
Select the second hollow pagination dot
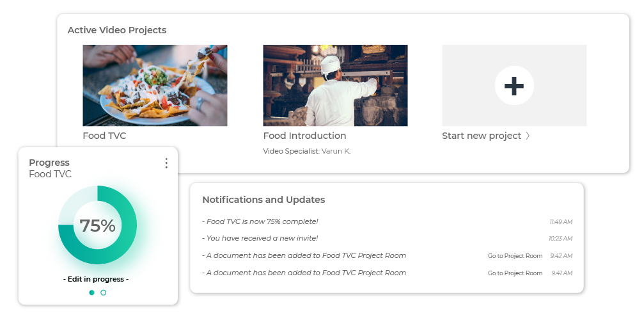pyautogui.click(x=104, y=292)
